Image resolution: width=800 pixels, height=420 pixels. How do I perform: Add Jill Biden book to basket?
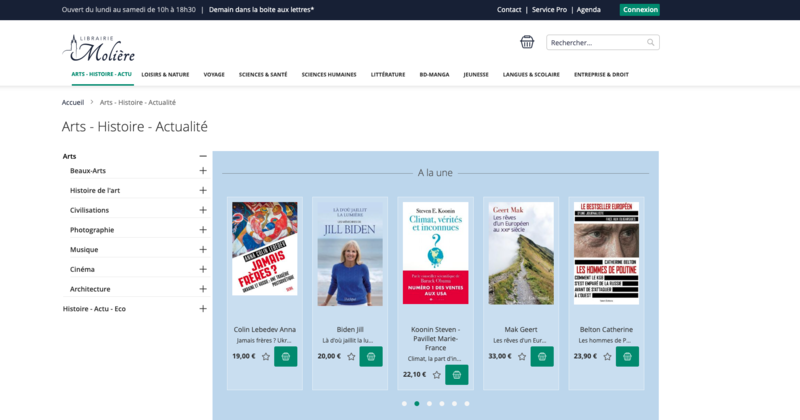(x=371, y=356)
